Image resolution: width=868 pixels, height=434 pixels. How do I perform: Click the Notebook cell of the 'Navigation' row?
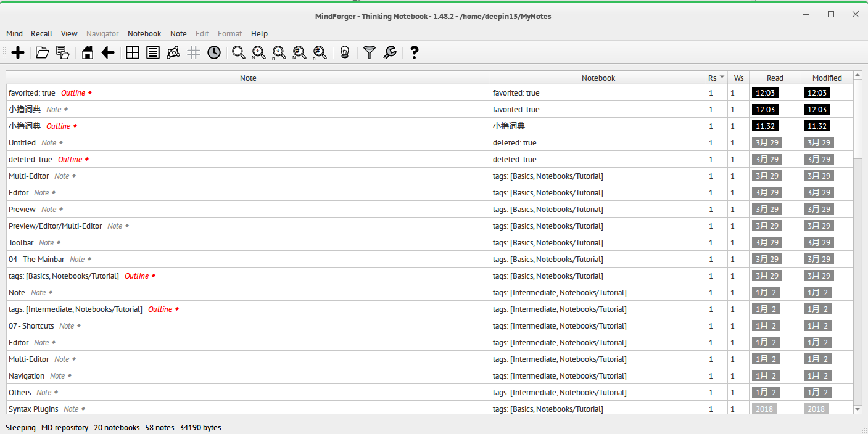[598, 376]
